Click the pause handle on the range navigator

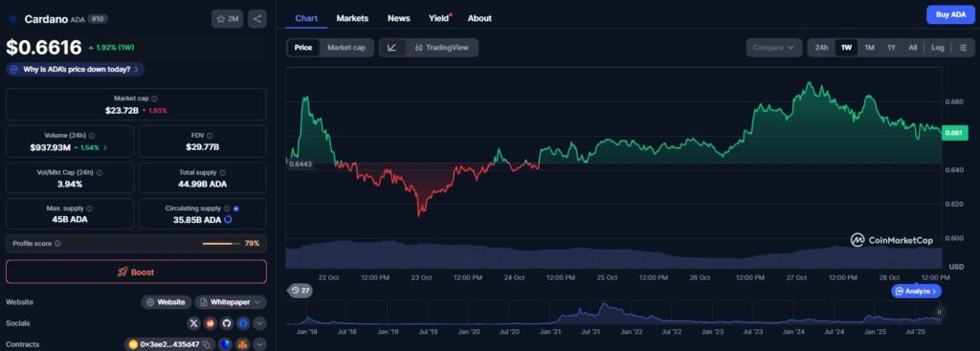click(938, 313)
